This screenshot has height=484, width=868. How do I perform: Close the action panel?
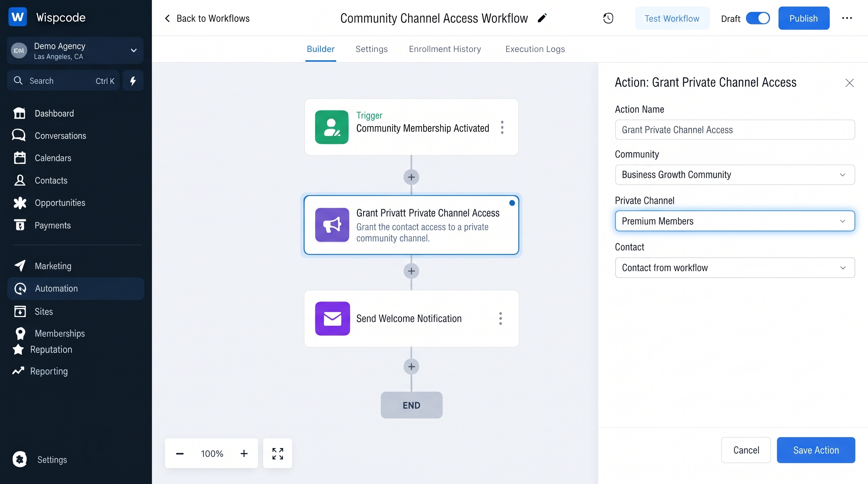point(849,83)
